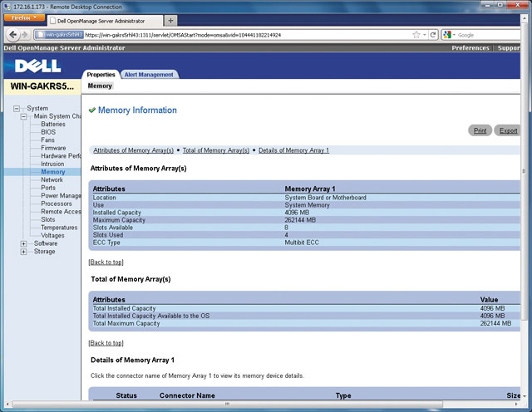The image size is (532, 412).
Task: Click the Connector Name column header
Action: (x=187, y=395)
